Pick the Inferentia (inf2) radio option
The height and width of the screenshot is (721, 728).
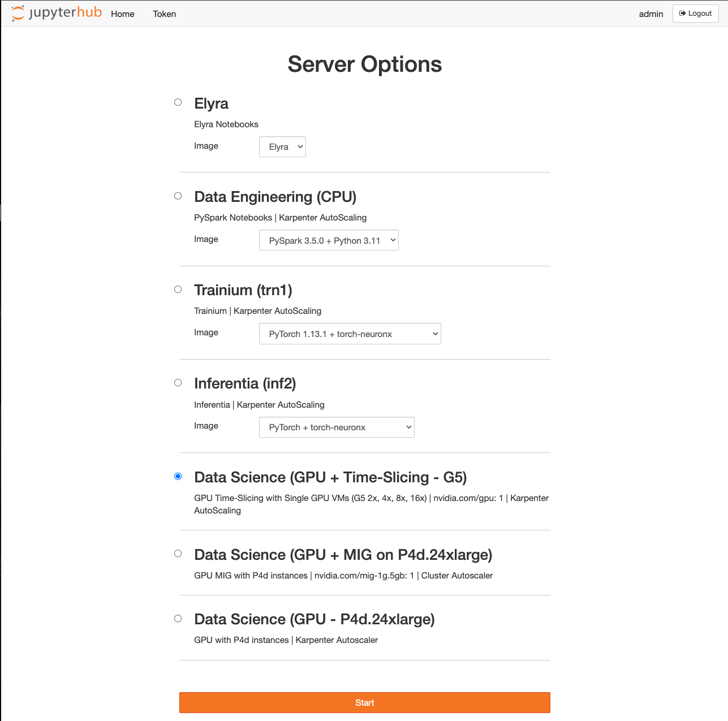(178, 383)
